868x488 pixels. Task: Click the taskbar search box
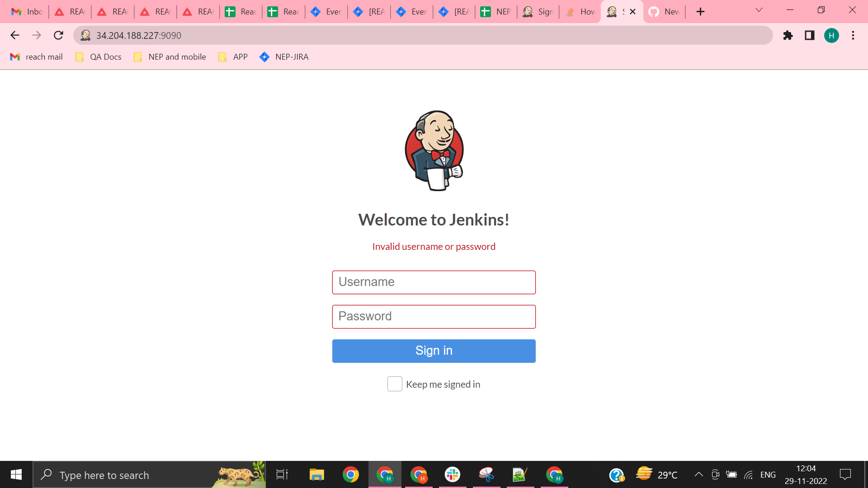tap(149, 474)
